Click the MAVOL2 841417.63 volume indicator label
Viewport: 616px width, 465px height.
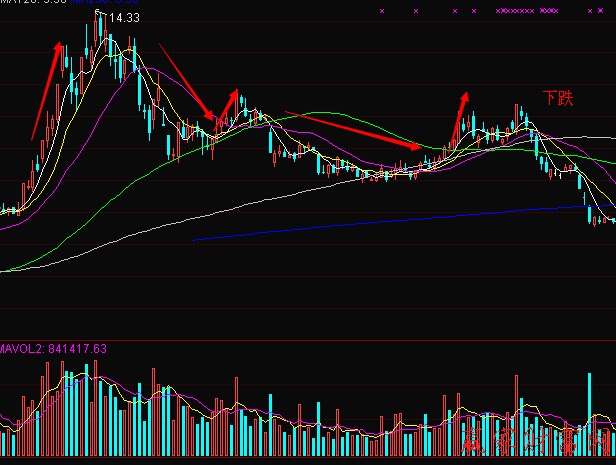[x=53, y=349]
